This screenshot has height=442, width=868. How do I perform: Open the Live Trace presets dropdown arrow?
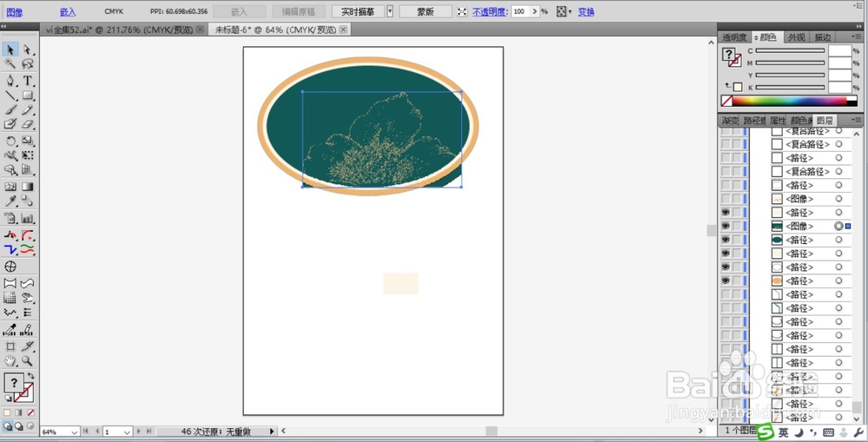[x=390, y=11]
